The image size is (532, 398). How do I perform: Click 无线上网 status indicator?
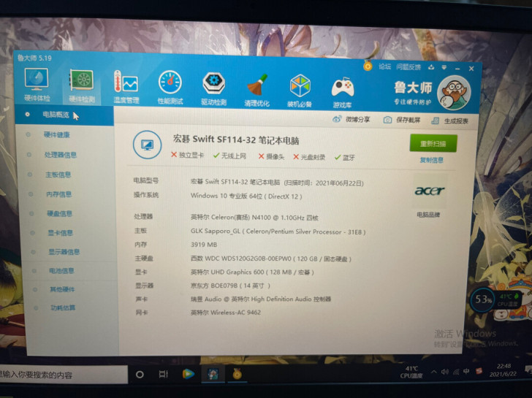coord(229,156)
